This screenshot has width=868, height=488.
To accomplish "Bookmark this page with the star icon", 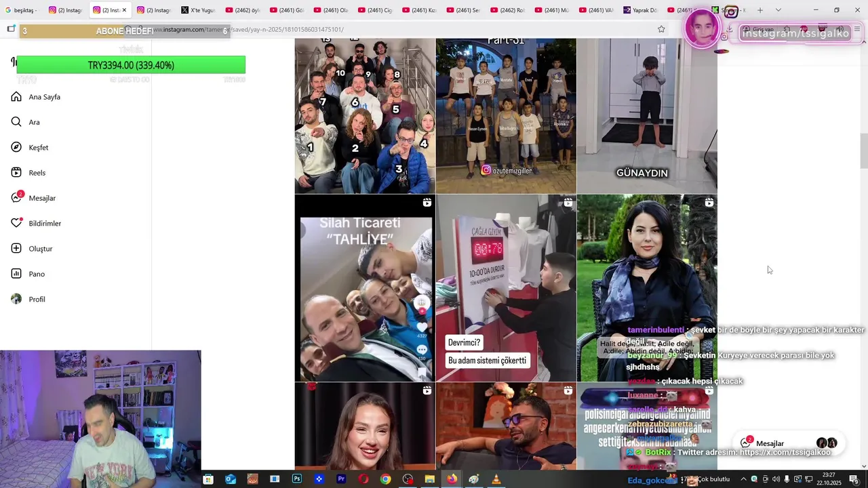I will coord(661,29).
